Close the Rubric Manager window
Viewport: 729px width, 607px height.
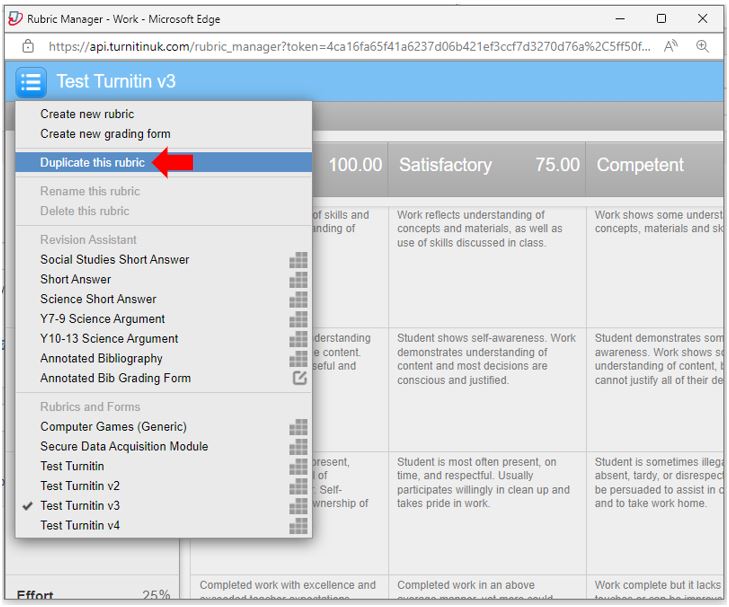click(702, 19)
